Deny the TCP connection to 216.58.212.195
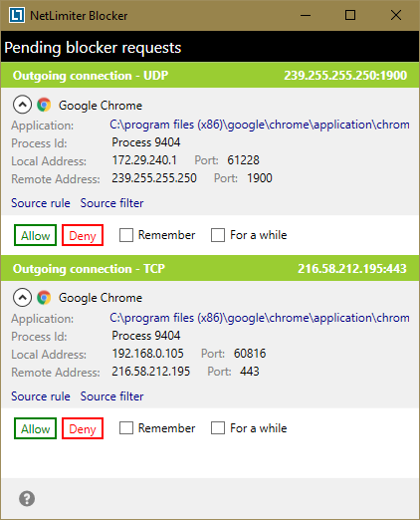The height and width of the screenshot is (520, 420). (x=83, y=428)
